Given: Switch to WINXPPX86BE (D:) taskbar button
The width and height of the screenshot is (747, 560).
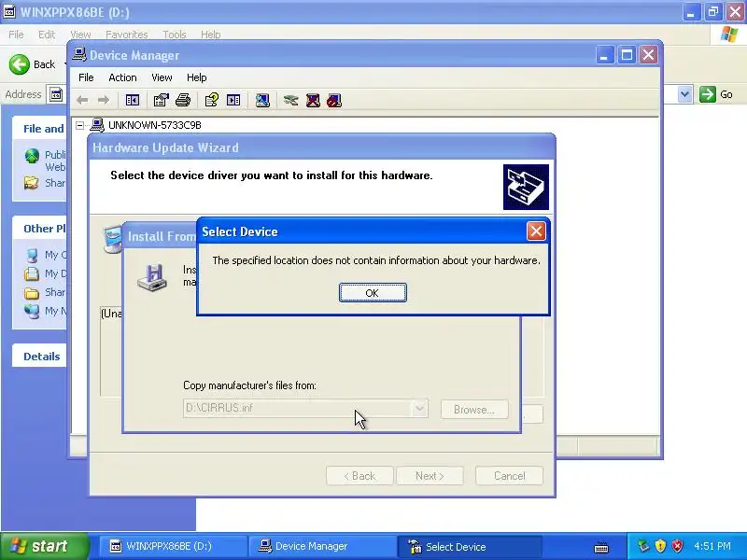Looking at the screenshot, I should point(173,546).
